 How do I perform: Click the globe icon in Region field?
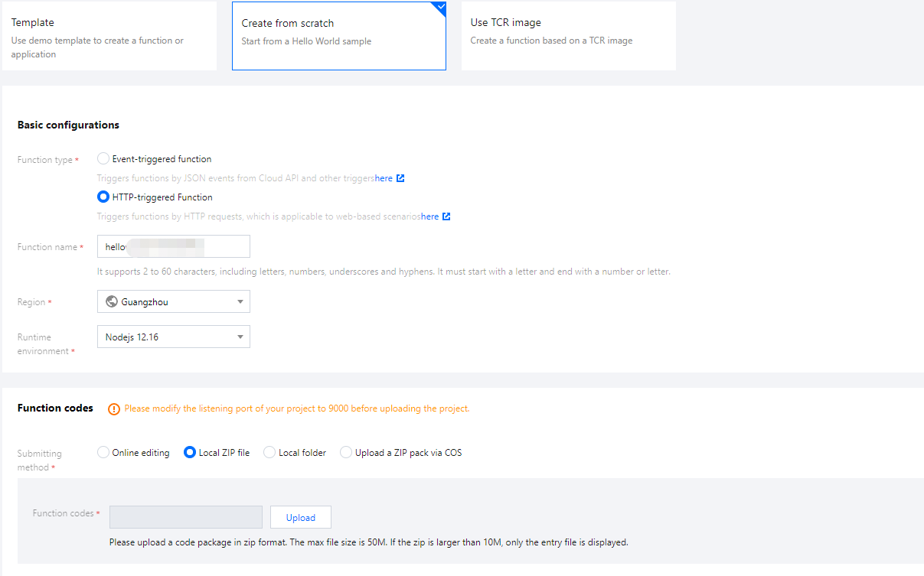pyautogui.click(x=112, y=301)
